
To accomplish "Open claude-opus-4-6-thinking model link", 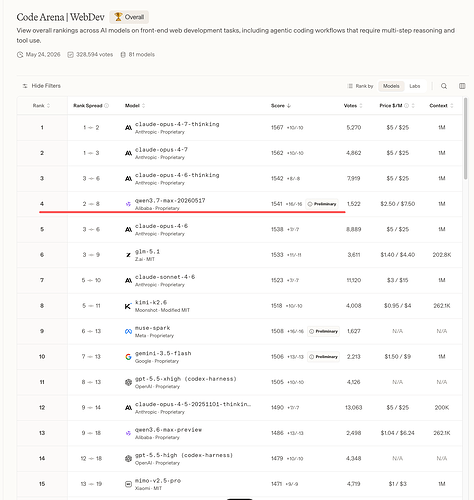I will click(177, 175).
